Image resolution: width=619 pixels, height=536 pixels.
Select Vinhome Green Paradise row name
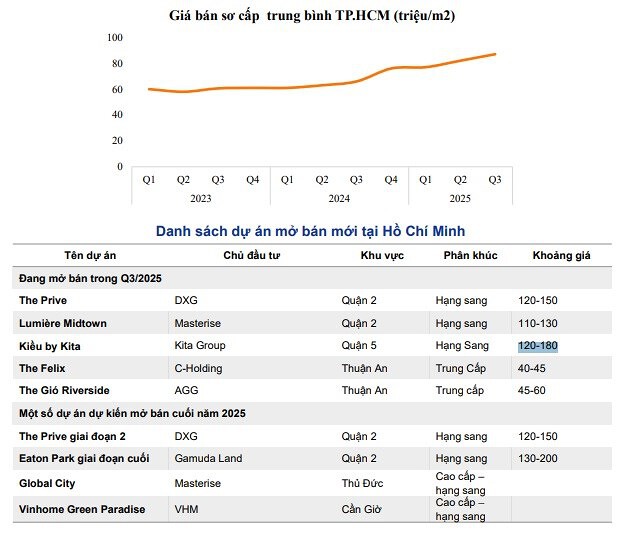click(x=82, y=509)
